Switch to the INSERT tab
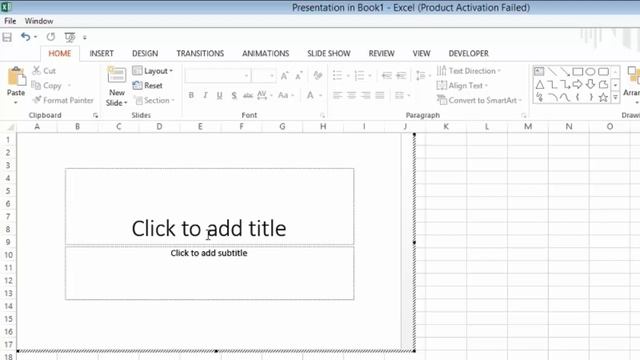The image size is (640, 360). (x=102, y=53)
